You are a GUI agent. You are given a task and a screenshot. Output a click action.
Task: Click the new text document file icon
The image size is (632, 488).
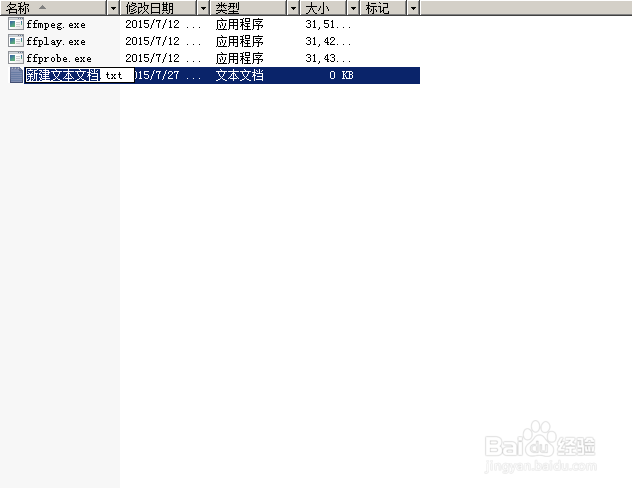(x=16, y=75)
